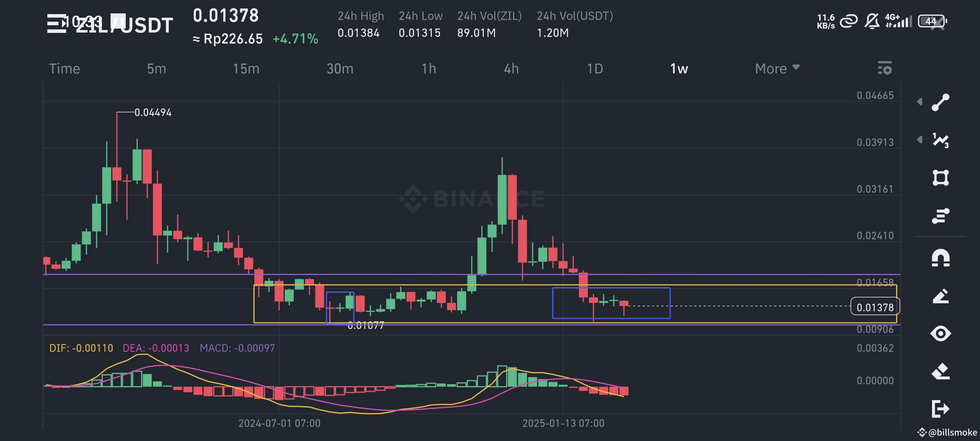This screenshot has height=441, width=980.
Task: Switch to the 5m timeframe
Action: [x=156, y=68]
